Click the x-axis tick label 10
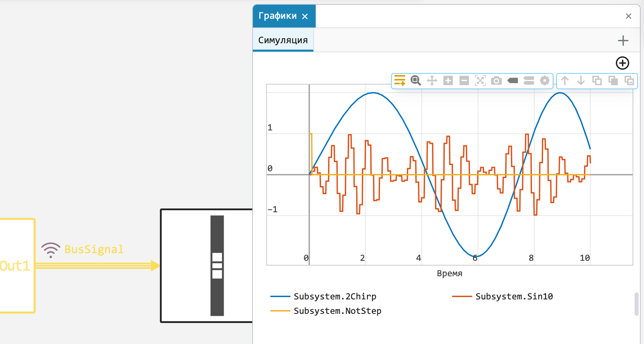The height and width of the screenshot is (344, 644). (x=585, y=258)
